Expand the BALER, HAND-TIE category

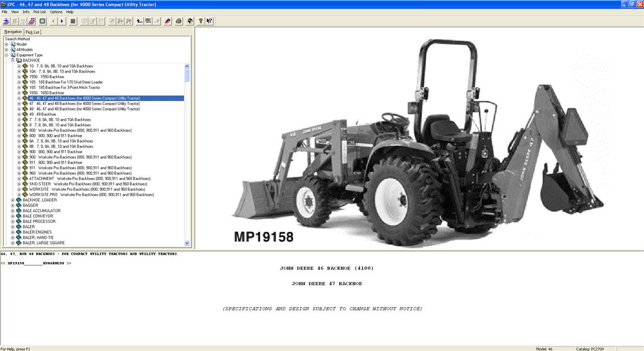pos(13,238)
